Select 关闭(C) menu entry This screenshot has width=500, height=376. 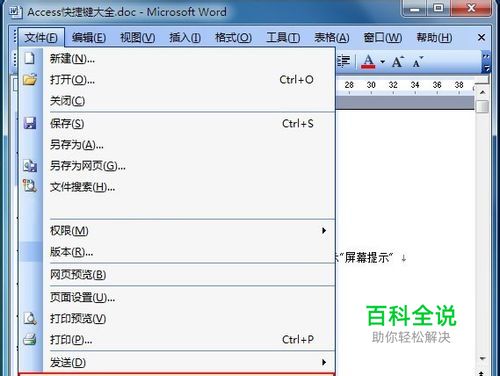tap(177, 101)
